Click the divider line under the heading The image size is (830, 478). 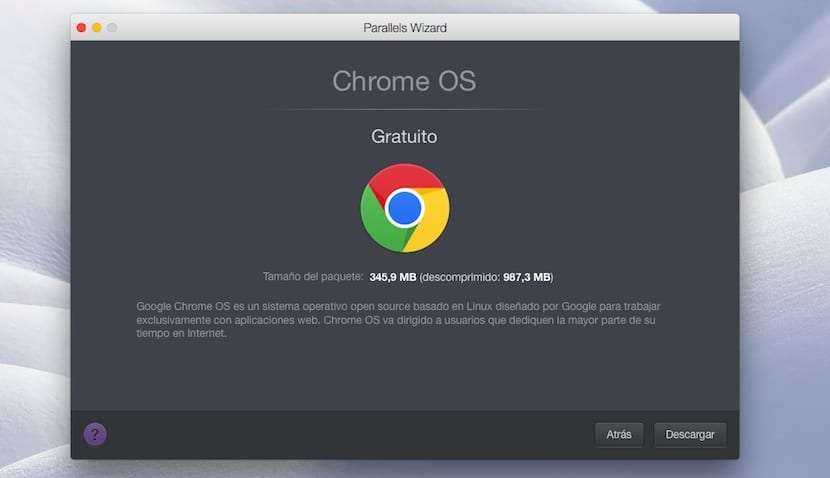404,108
